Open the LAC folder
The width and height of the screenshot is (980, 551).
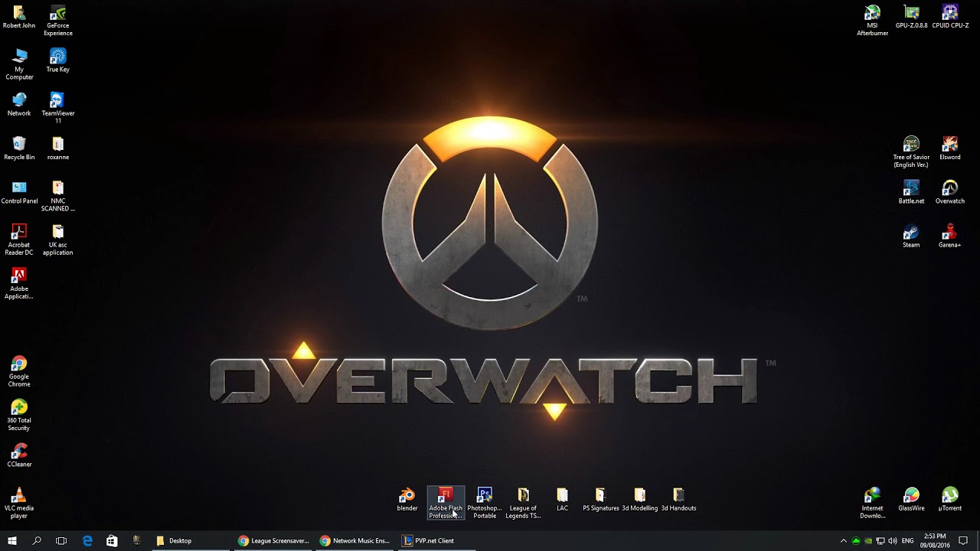563,499
